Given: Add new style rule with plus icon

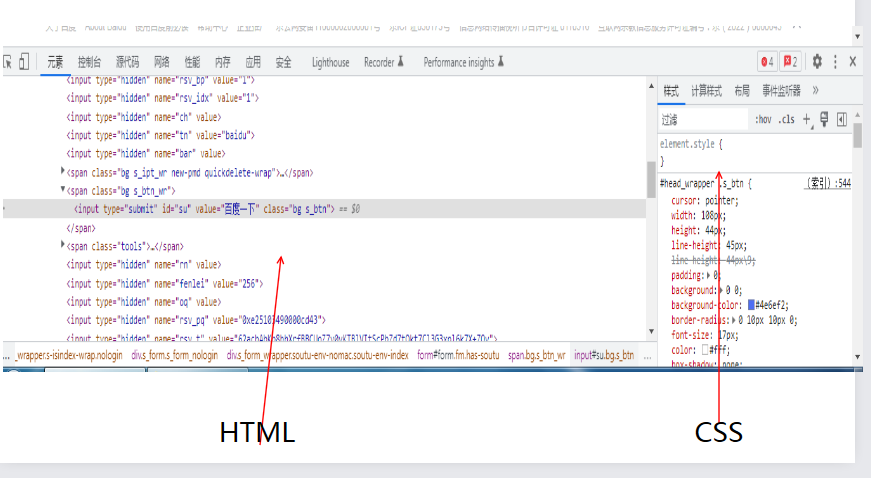Looking at the screenshot, I should coord(807,119).
